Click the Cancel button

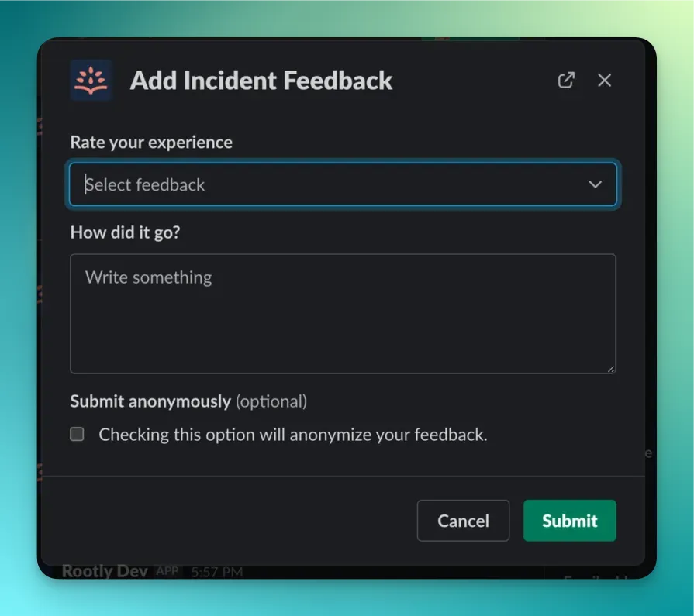[463, 521]
